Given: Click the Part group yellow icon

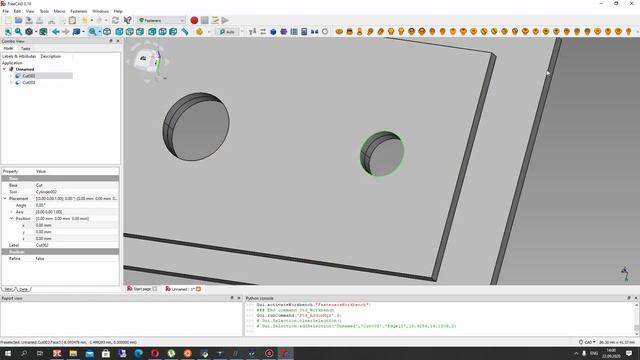Looking at the screenshot, I should pyautogui.click(x=199, y=31).
